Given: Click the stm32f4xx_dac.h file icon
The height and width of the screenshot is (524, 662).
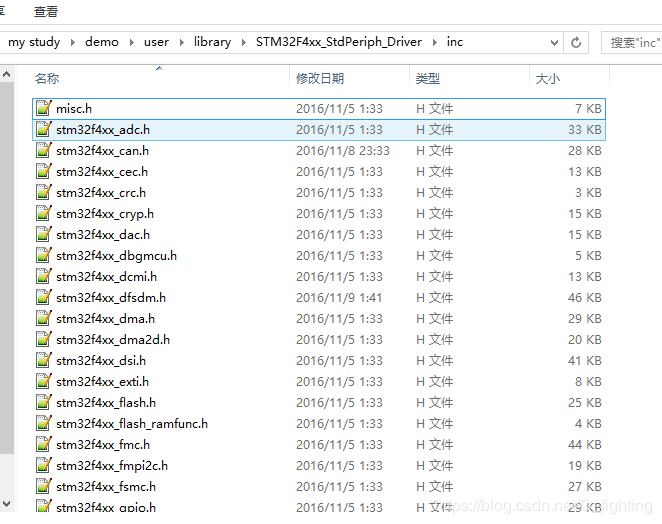Looking at the screenshot, I should pyautogui.click(x=43, y=235).
